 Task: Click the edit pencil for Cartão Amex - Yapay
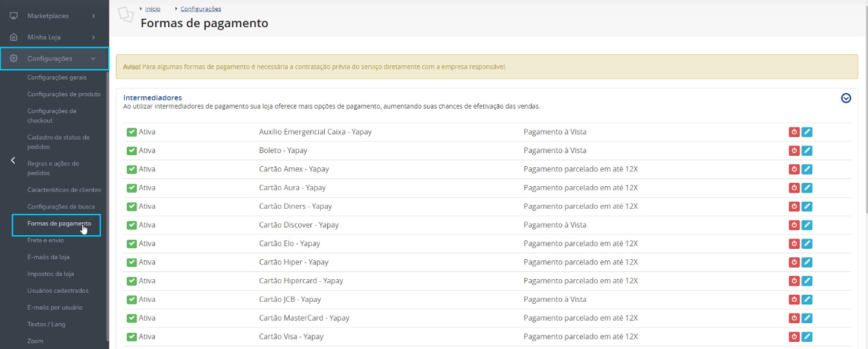coord(807,169)
